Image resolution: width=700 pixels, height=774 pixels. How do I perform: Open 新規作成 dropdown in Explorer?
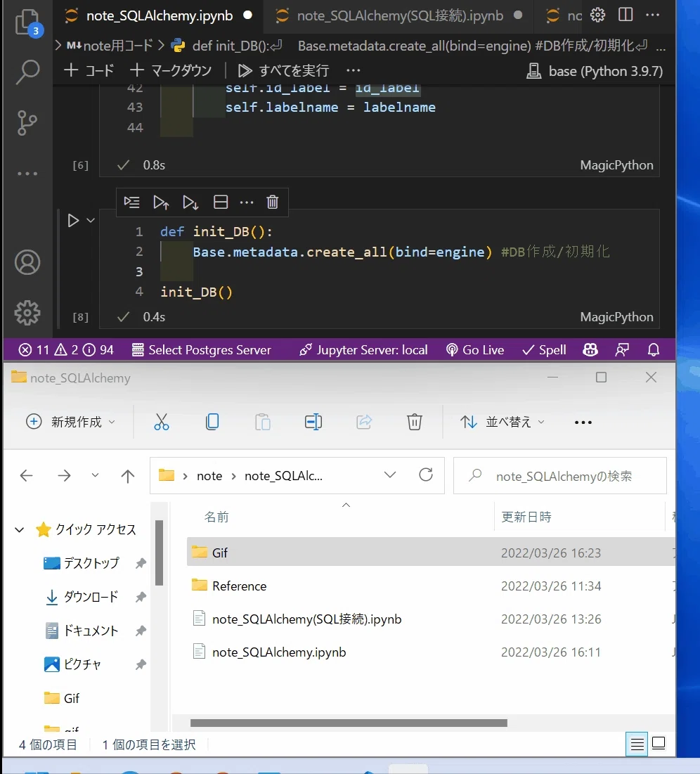click(x=70, y=422)
